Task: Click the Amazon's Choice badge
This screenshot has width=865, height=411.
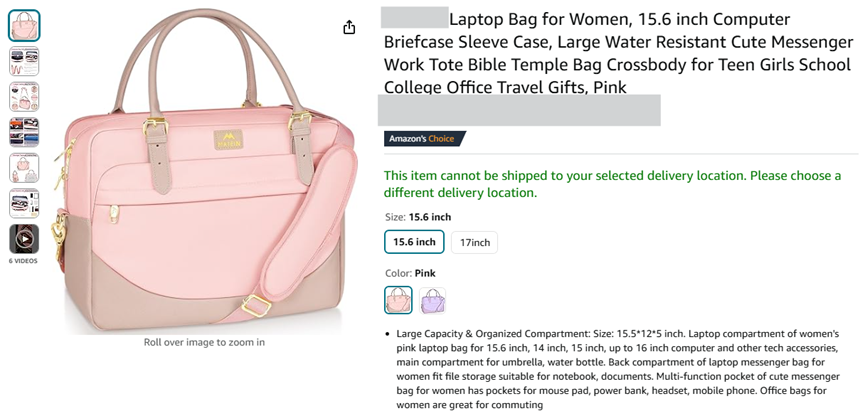Action: pyautogui.click(x=425, y=139)
